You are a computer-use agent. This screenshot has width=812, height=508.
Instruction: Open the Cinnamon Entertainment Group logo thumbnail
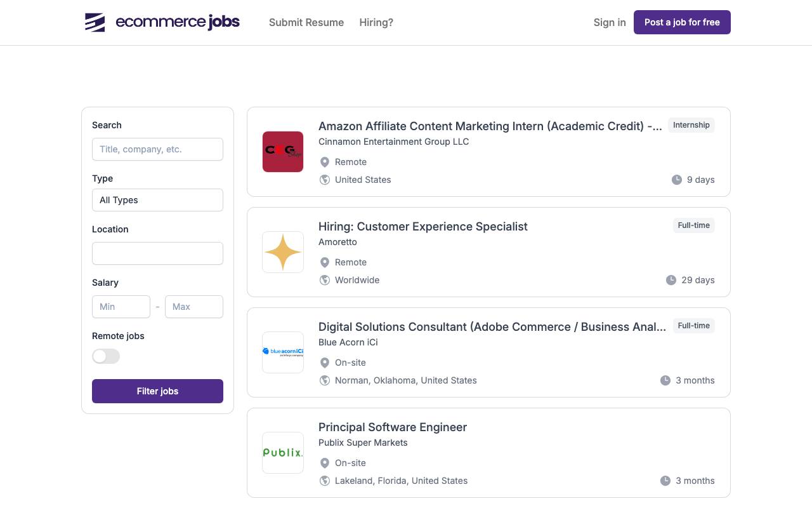pos(283,152)
